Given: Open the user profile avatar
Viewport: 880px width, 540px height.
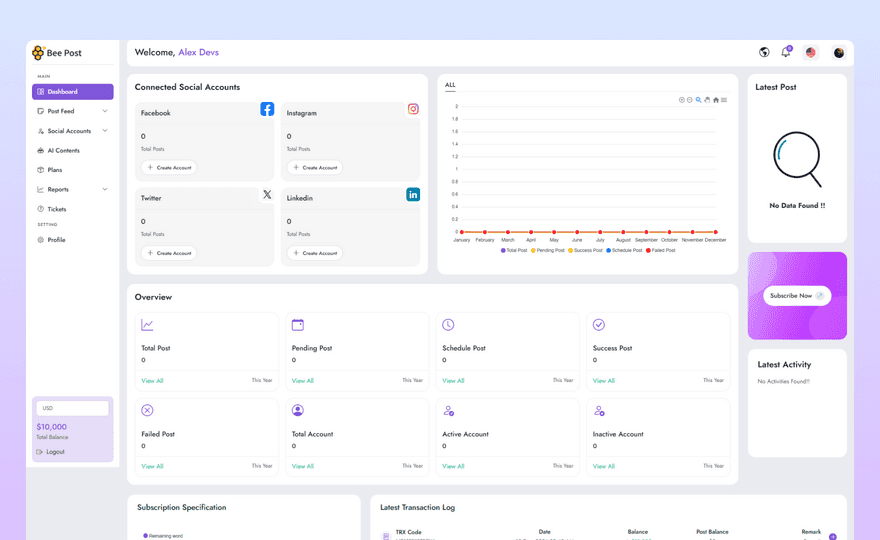Looking at the screenshot, I should pos(839,53).
